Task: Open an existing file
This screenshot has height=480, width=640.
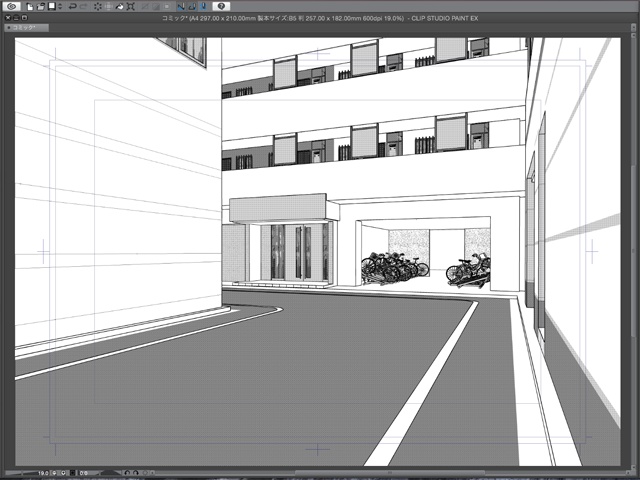Action: click(40, 6)
